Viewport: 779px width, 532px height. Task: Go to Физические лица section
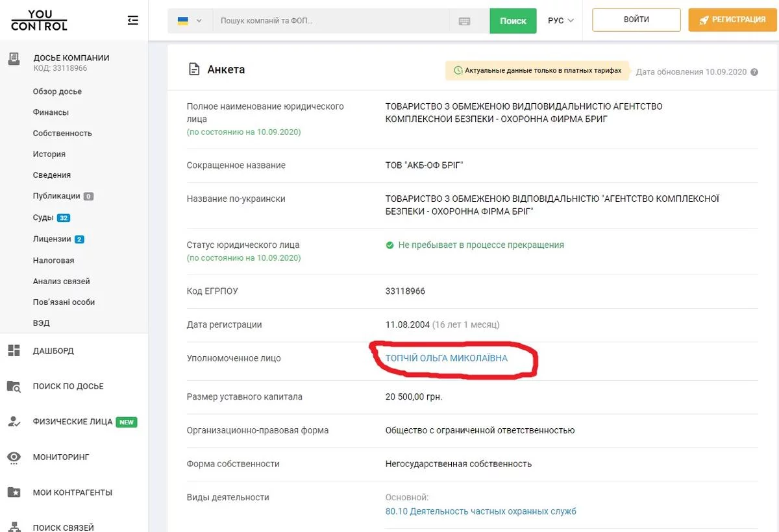(x=73, y=422)
